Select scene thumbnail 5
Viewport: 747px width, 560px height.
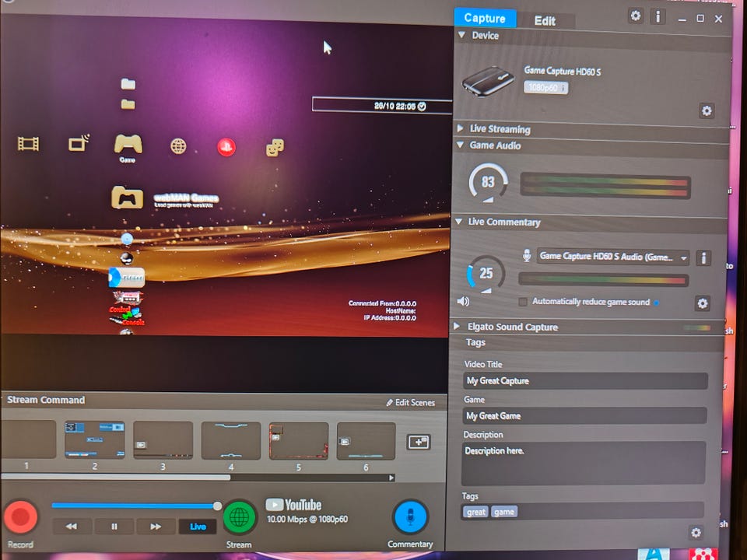coord(299,442)
